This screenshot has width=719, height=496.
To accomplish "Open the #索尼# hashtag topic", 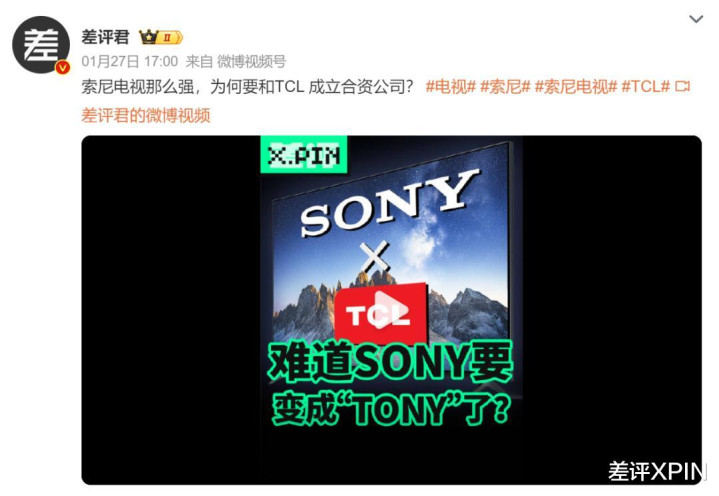I will (505, 86).
